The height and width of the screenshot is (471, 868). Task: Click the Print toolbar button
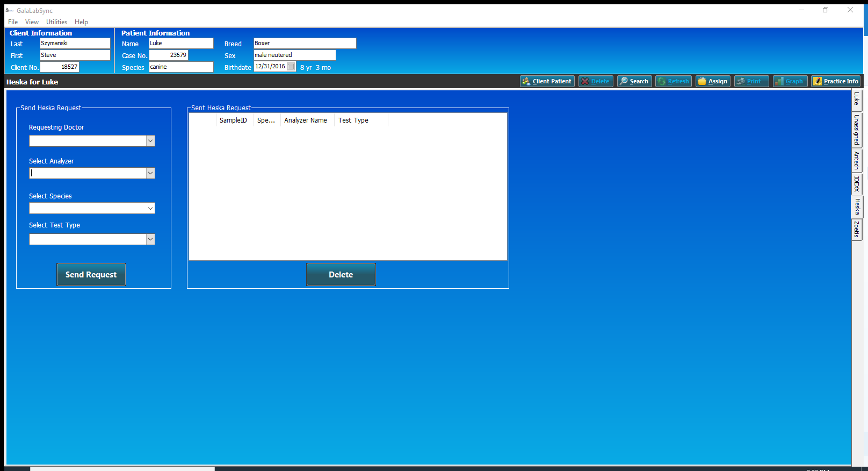[x=751, y=81]
